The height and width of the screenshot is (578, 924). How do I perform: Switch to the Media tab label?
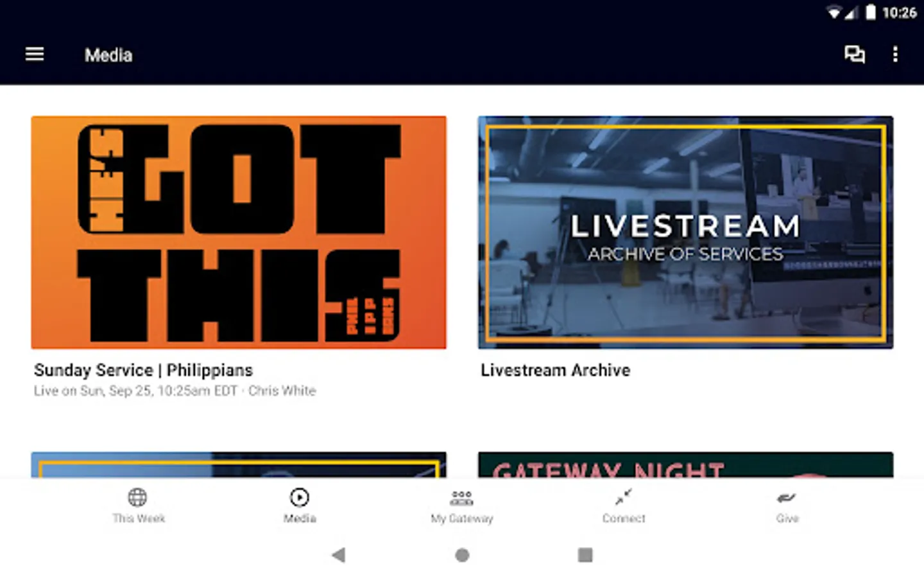(300, 518)
